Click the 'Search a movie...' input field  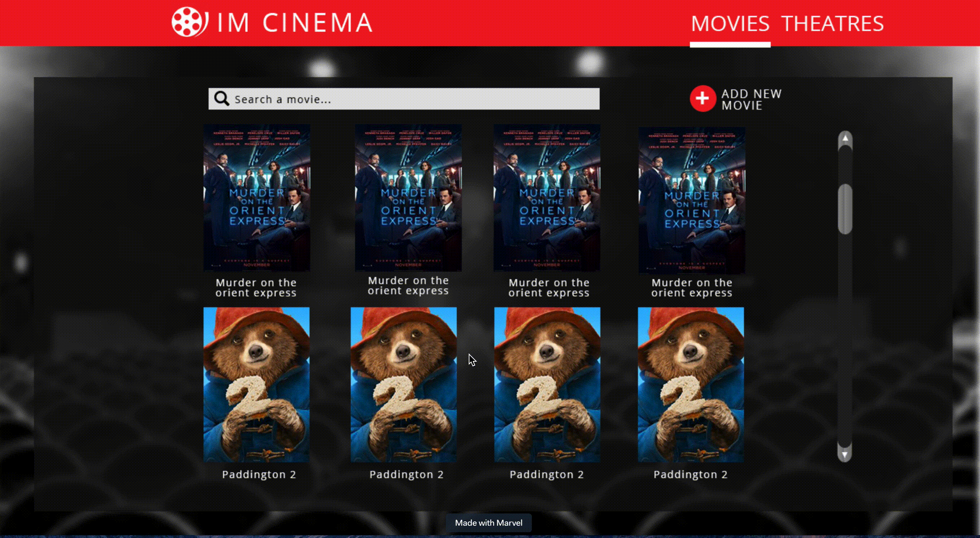pyautogui.click(x=404, y=99)
